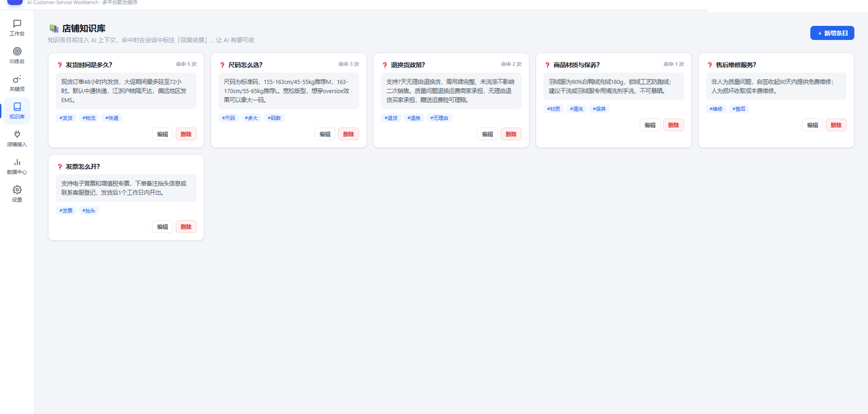
Task: Edit the 尺码怎么选 entry
Action: pos(325,134)
